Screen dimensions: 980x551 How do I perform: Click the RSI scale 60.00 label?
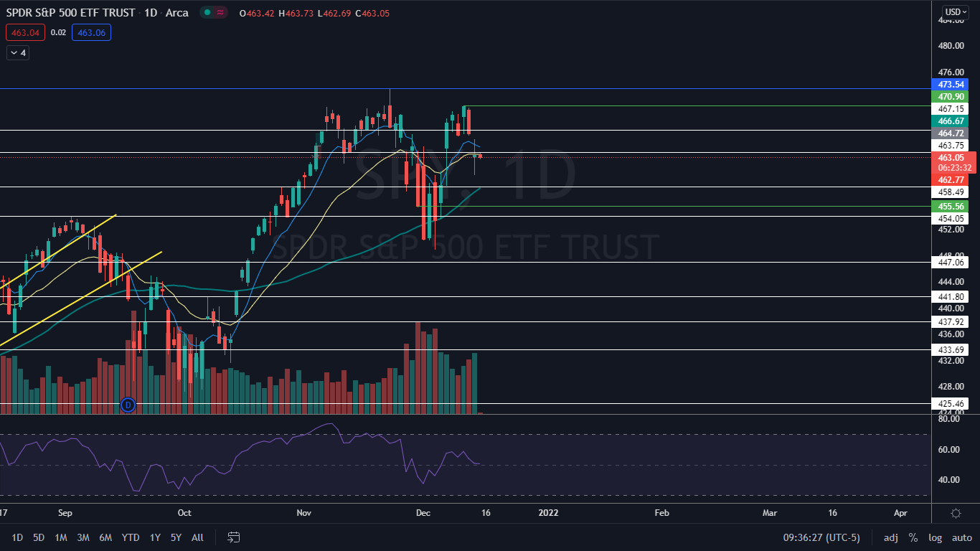click(949, 450)
